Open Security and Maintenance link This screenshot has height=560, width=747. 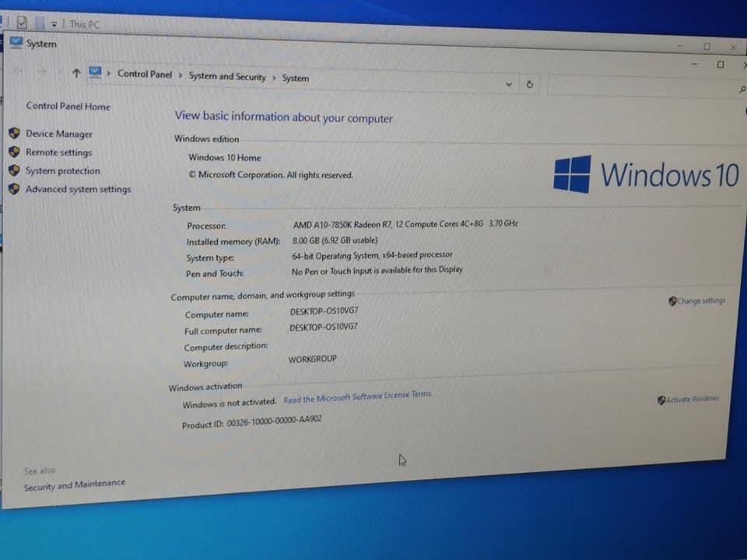(75, 485)
